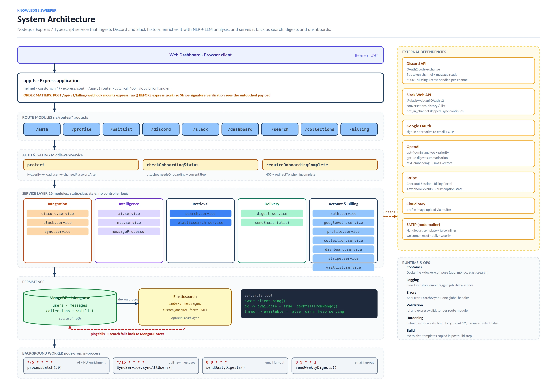Select elasticsearch.service in Retrieval group

coord(200,223)
